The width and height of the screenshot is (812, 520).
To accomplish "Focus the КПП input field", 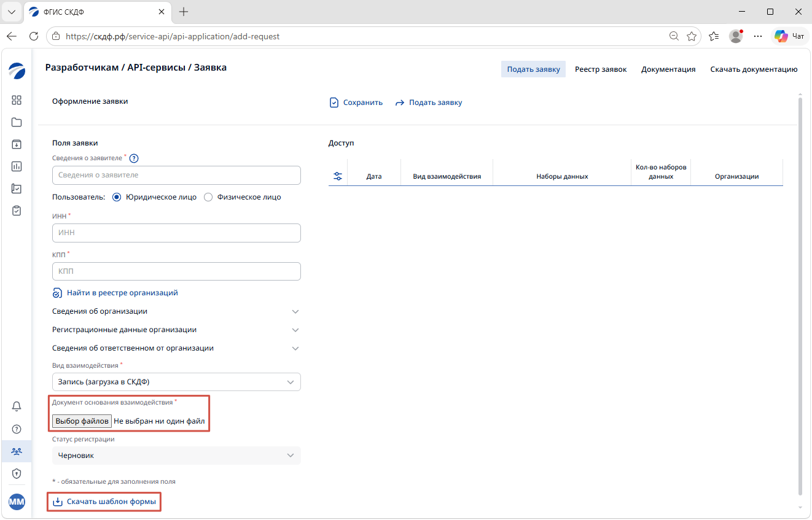I will 176,271.
